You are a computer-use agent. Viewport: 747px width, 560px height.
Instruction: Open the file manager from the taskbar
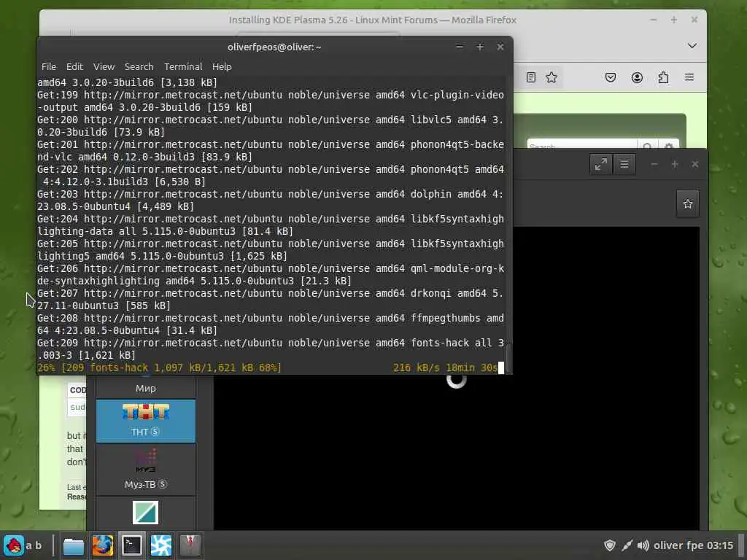[x=74, y=545]
